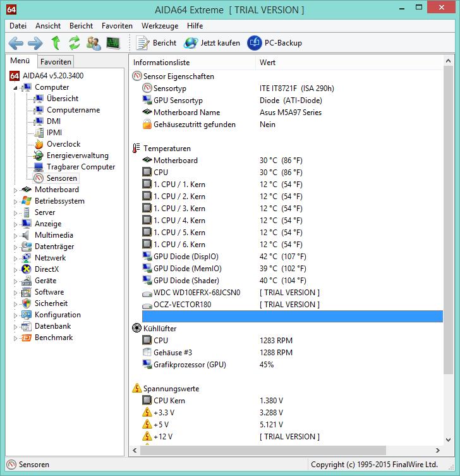Screen dimensions: 460x476
Task: Click the Software category icon
Action: (27, 292)
